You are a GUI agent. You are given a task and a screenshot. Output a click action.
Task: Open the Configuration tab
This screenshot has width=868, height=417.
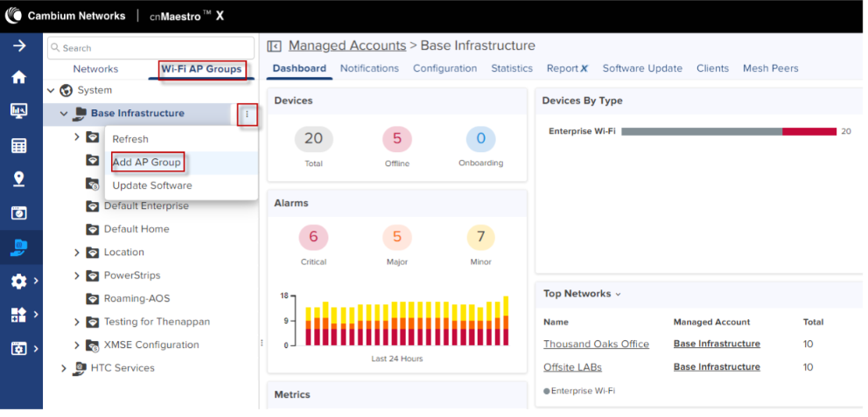[x=445, y=68]
